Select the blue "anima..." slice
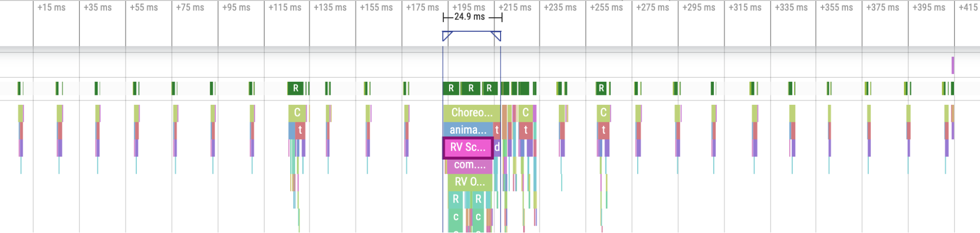 pos(468,130)
